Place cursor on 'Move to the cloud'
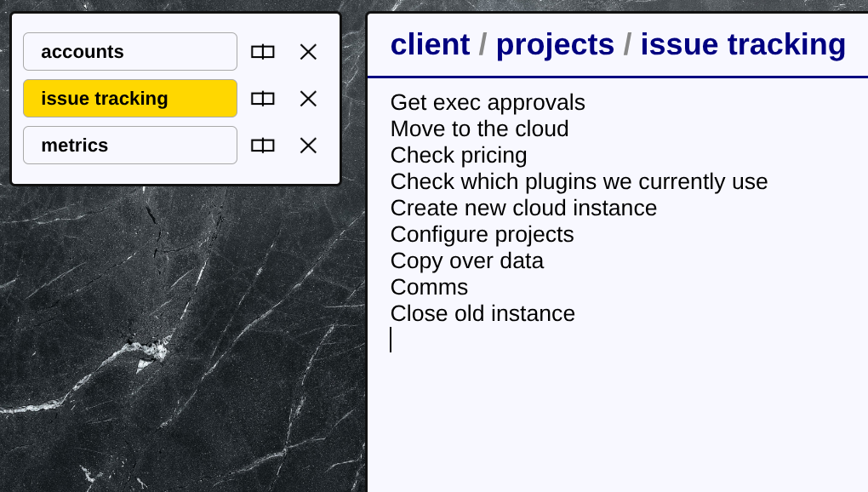This screenshot has height=492, width=868. [479, 129]
